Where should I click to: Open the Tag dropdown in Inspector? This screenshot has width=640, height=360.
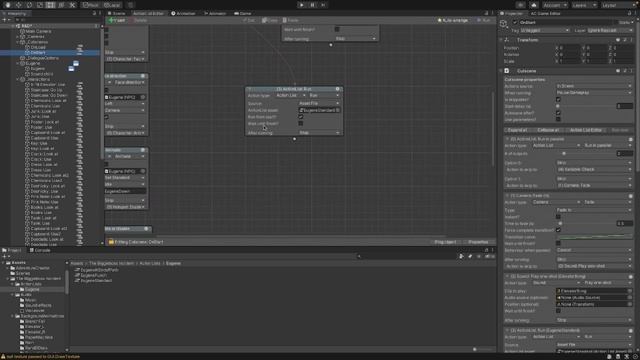tap(544, 31)
